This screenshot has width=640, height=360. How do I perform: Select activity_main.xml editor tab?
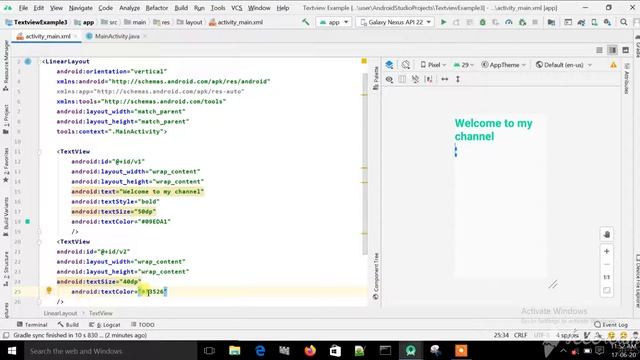(47, 36)
